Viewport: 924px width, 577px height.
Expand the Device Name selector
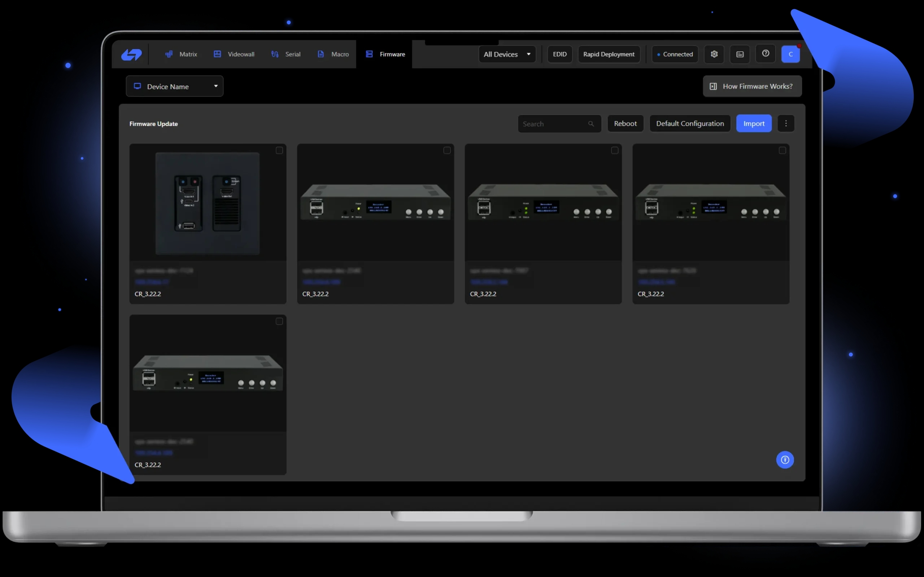tap(174, 86)
